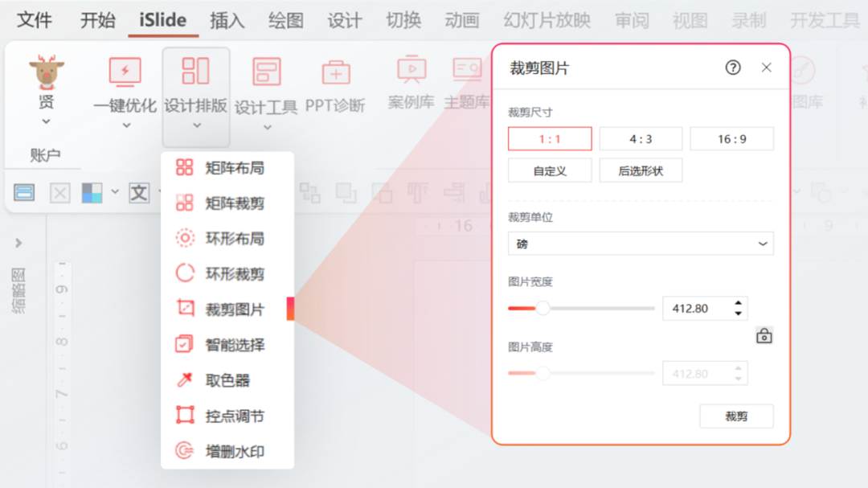Image resolution: width=868 pixels, height=488 pixels.
Task: Open the 文件 menu tab
Action: (x=35, y=20)
